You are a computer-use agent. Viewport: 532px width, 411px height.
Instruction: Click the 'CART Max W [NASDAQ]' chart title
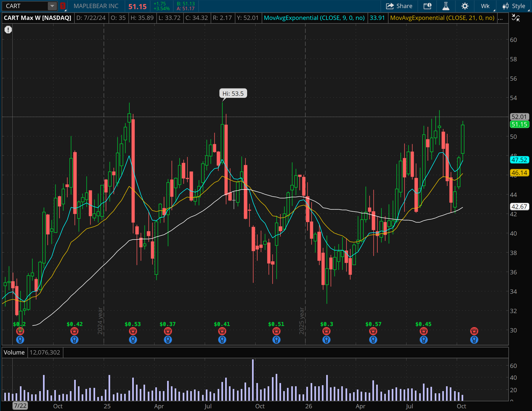[x=38, y=18]
